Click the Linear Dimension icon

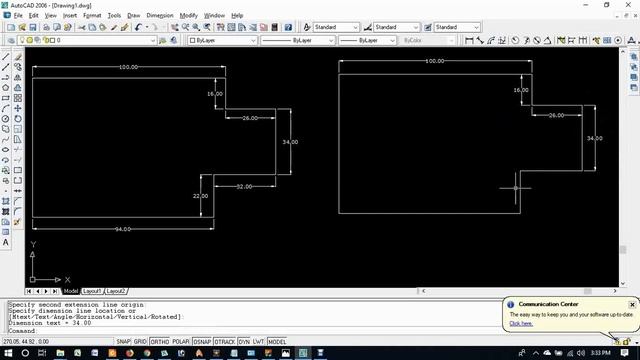coord(469,40)
